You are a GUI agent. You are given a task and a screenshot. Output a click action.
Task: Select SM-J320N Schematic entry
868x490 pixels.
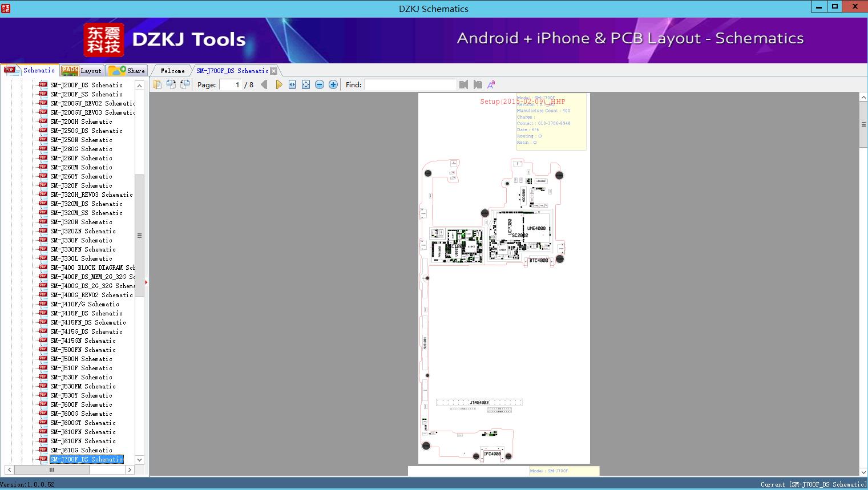coord(81,222)
